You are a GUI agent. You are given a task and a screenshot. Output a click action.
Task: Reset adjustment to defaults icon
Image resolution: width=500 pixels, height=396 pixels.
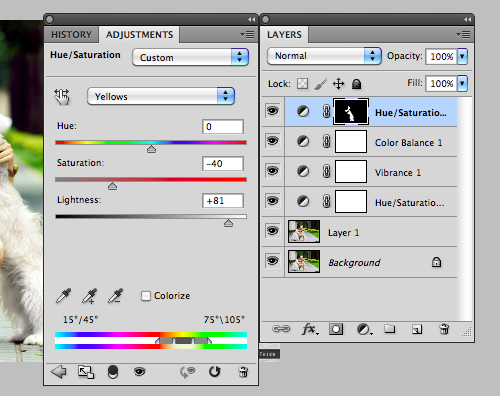[215, 372]
